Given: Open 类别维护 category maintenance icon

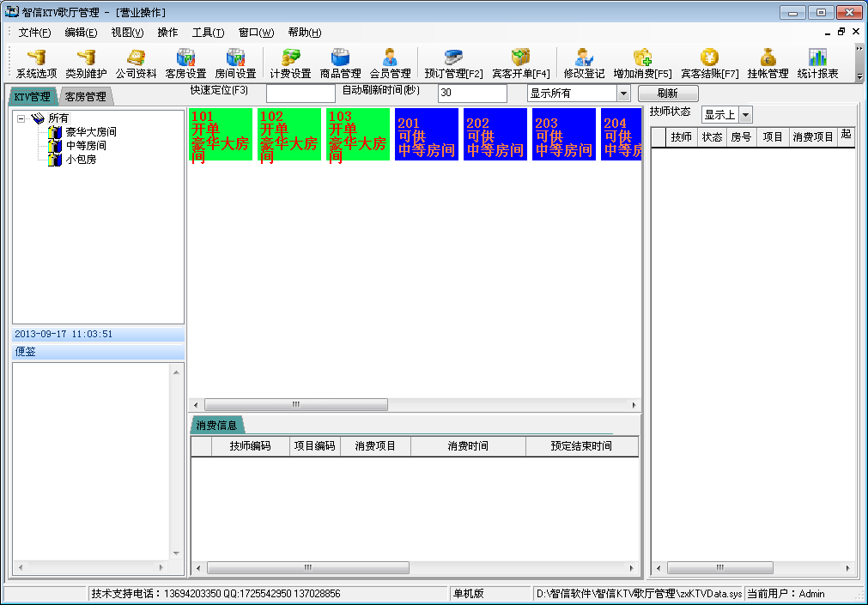Looking at the screenshot, I should pos(86,64).
